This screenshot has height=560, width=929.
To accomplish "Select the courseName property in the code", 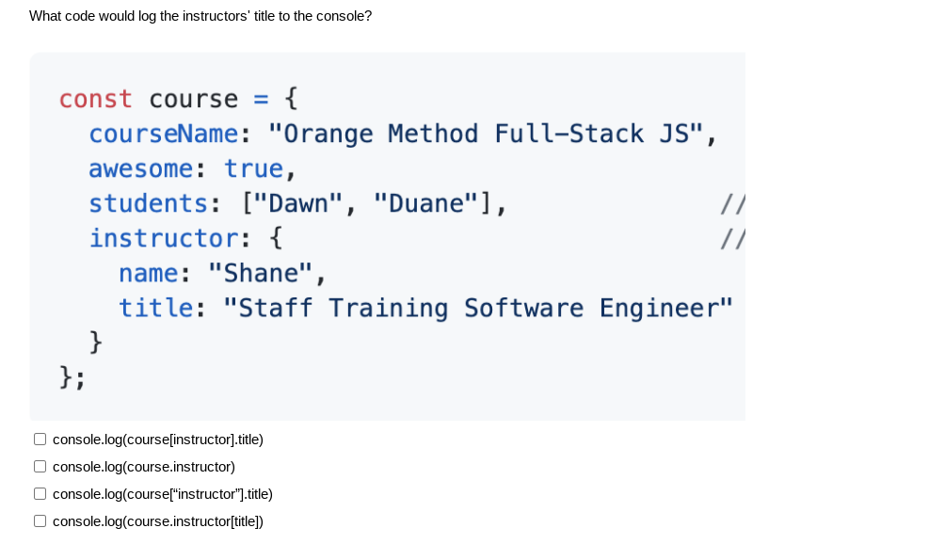I will (x=162, y=134).
